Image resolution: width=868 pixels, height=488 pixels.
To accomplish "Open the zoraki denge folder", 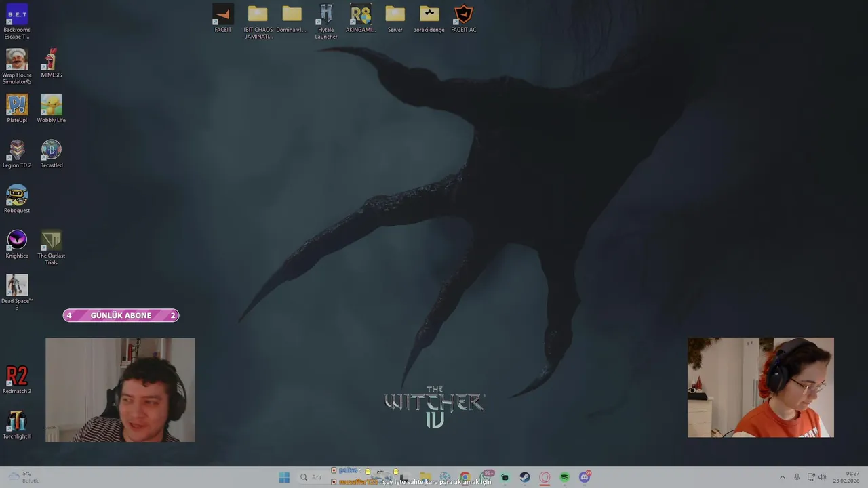I will coord(429,18).
